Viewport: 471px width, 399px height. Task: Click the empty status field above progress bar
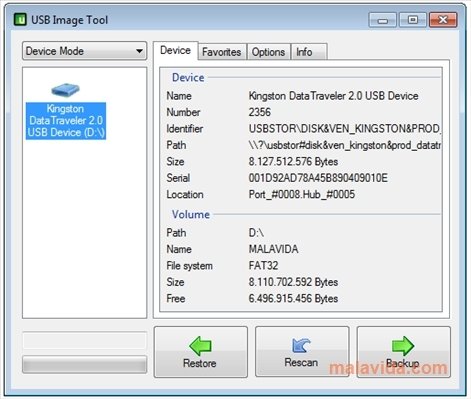tap(84, 341)
